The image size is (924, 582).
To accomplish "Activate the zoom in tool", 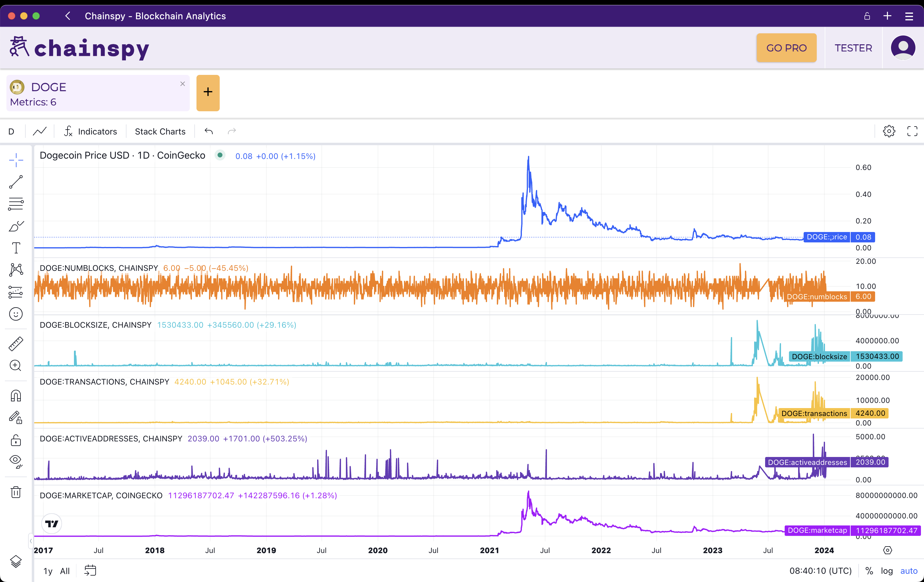I will 16,366.
